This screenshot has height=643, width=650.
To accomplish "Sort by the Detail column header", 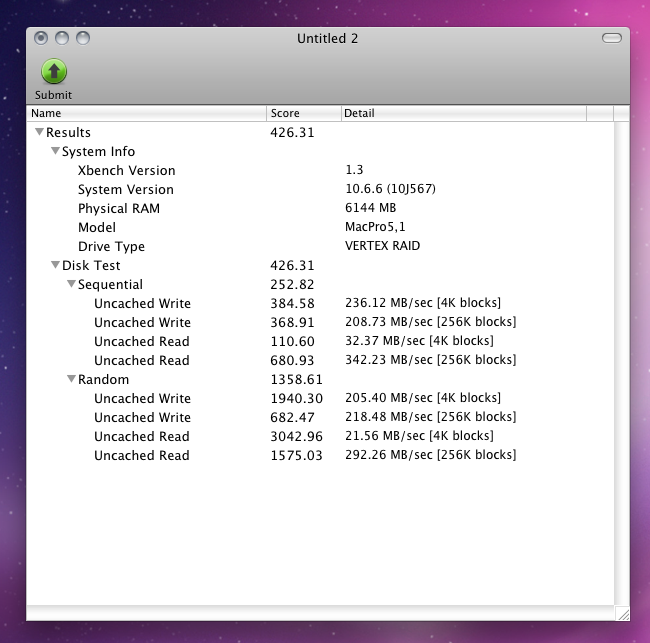I will point(464,113).
